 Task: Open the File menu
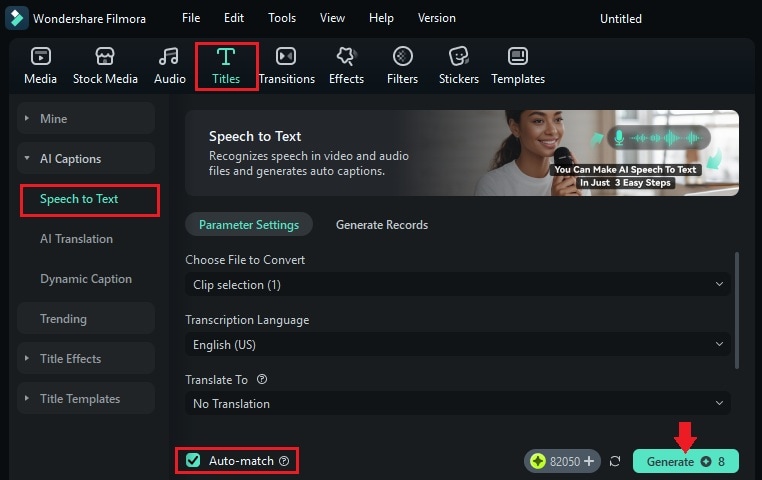(x=191, y=18)
